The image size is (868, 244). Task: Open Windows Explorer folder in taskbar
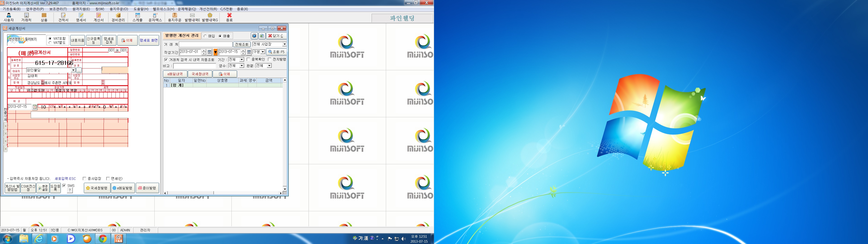(24, 239)
